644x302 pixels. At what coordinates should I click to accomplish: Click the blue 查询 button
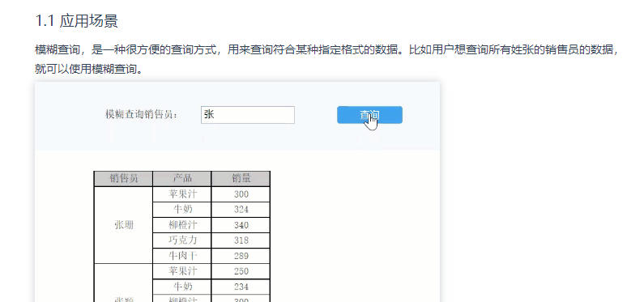[x=369, y=115]
